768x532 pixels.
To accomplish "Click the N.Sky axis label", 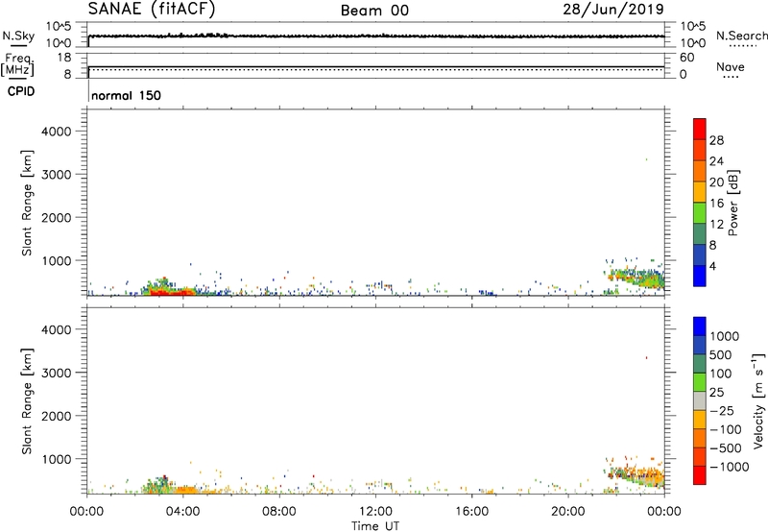I will pyautogui.click(x=18, y=36).
